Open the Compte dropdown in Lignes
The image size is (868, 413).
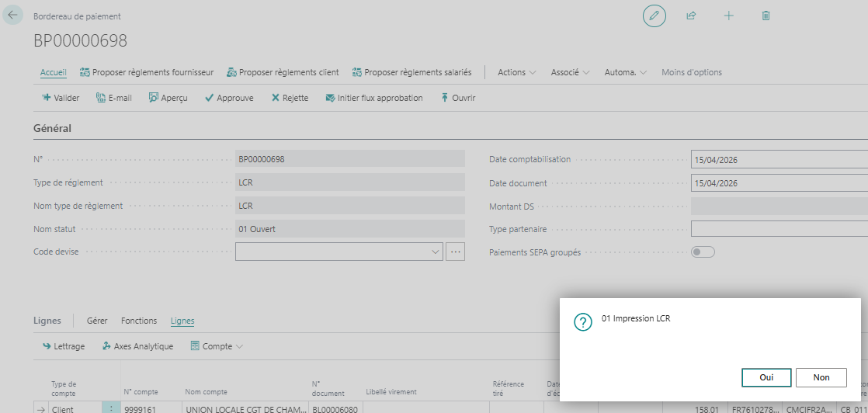(x=217, y=346)
